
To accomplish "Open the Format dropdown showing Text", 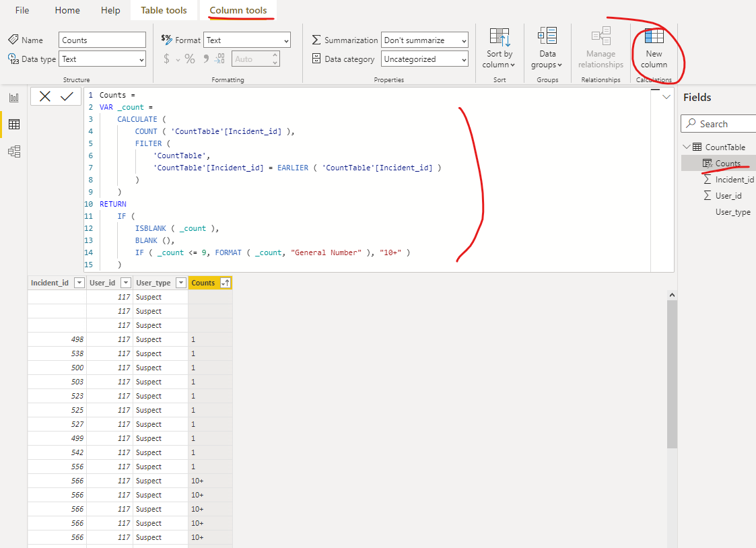I will tap(247, 40).
